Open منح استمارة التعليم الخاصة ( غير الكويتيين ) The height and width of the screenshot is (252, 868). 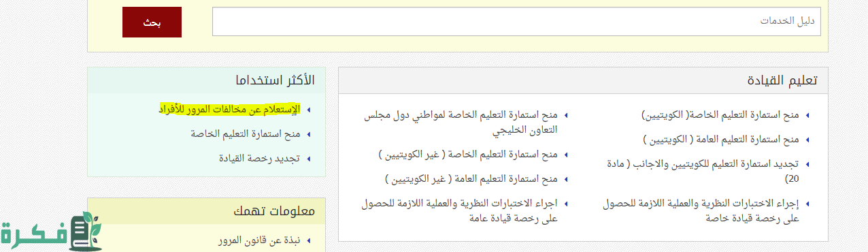click(468, 155)
